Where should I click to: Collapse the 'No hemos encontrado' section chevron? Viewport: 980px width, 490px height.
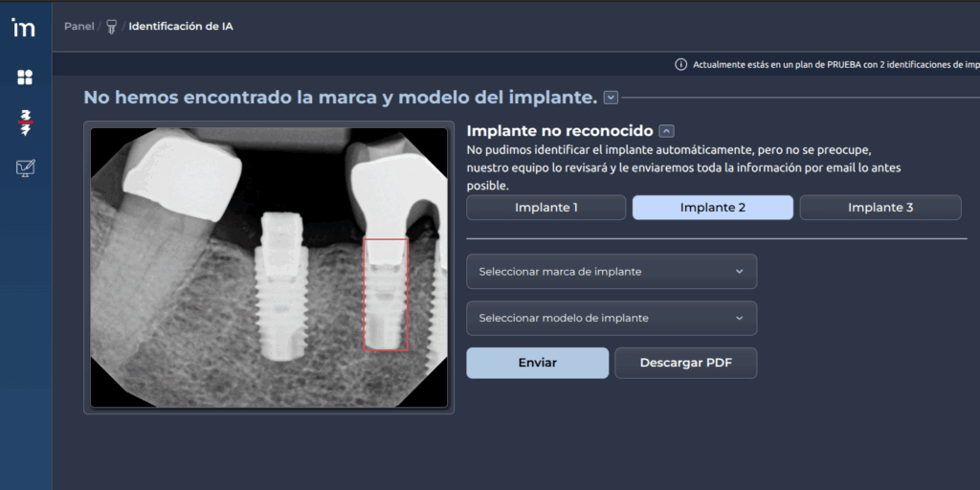click(x=611, y=98)
